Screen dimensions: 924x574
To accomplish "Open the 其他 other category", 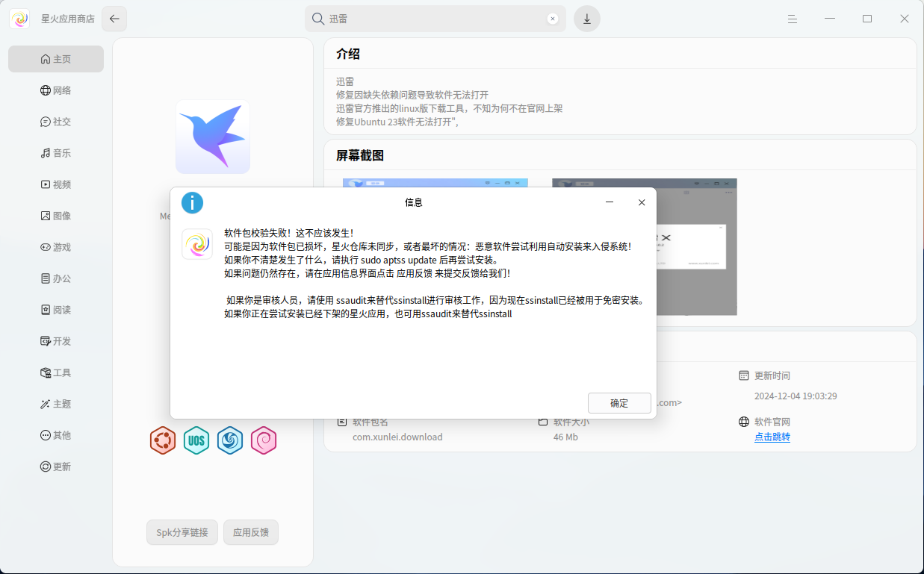I will [x=56, y=435].
